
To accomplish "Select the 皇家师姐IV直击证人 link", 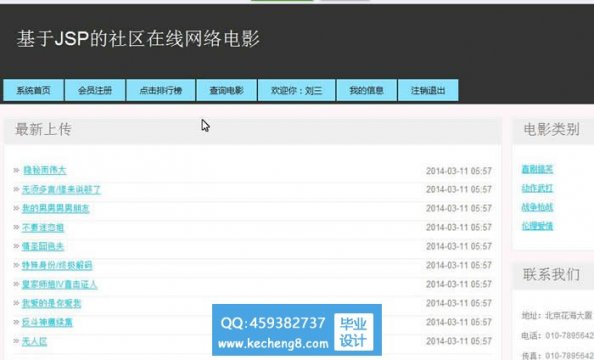I will (x=59, y=284).
